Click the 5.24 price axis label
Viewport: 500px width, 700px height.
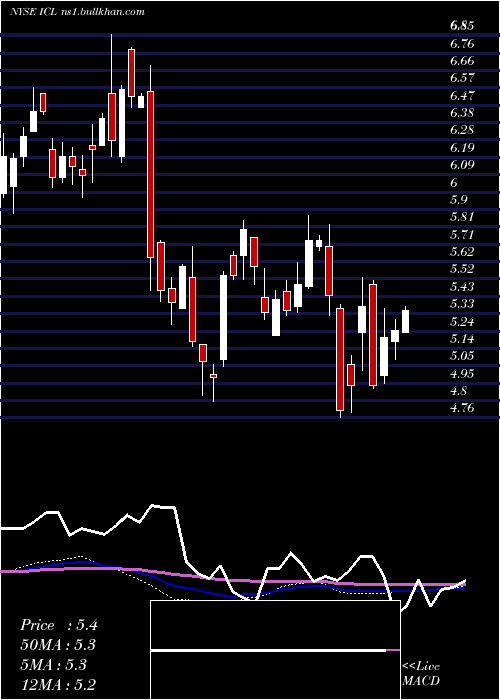(462, 321)
